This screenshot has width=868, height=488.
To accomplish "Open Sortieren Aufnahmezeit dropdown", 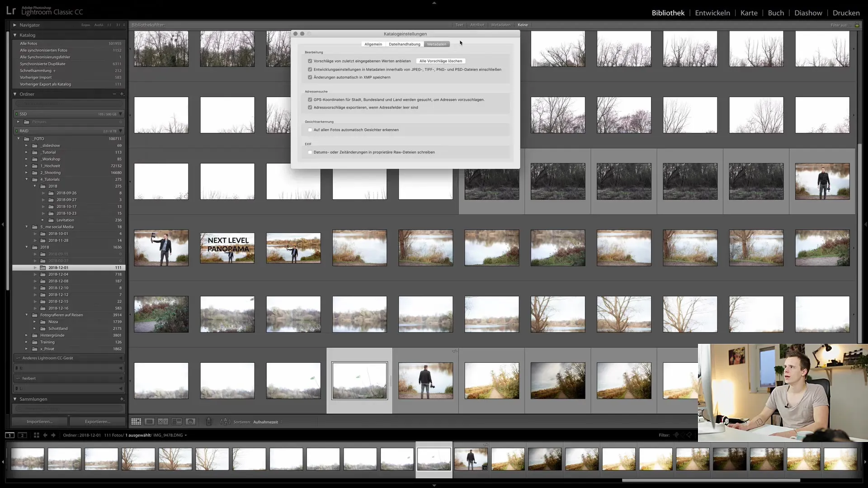I will pos(268,422).
